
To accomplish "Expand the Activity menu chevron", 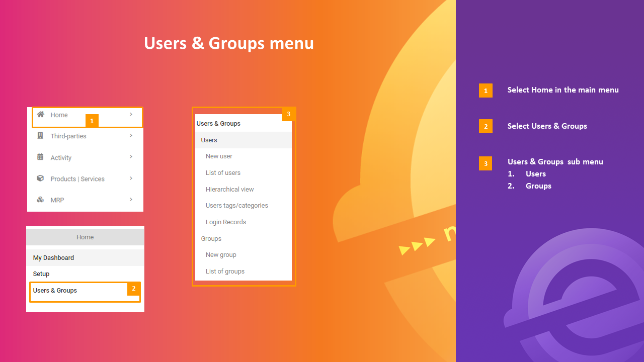I will coord(131,157).
